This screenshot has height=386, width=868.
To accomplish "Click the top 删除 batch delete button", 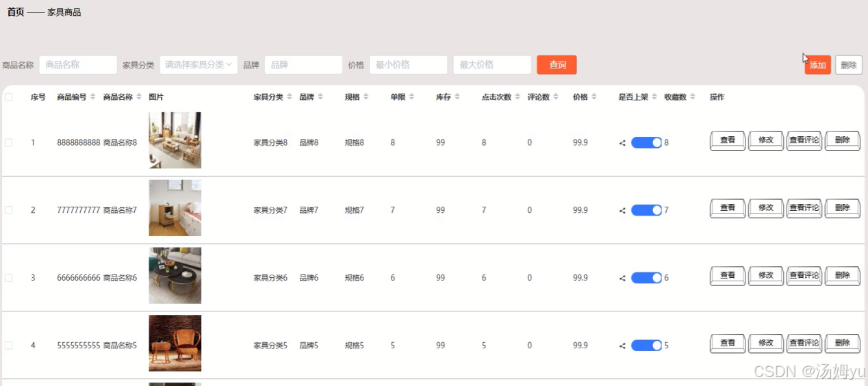I will click(849, 65).
